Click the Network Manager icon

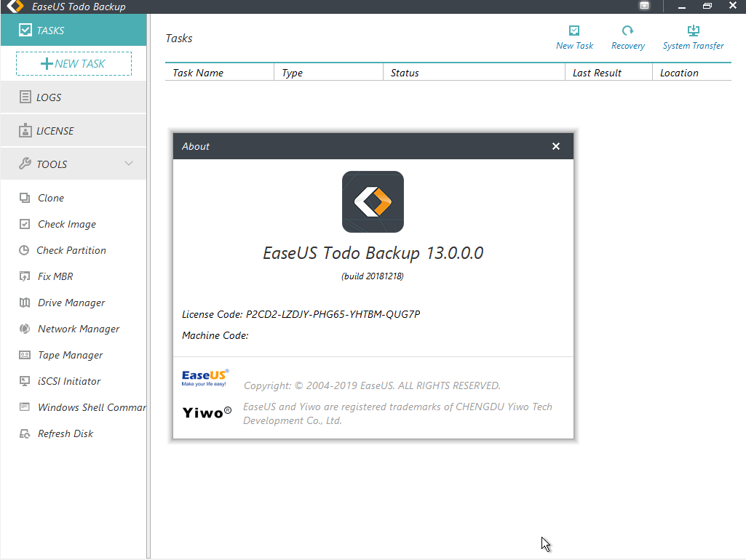(x=25, y=329)
